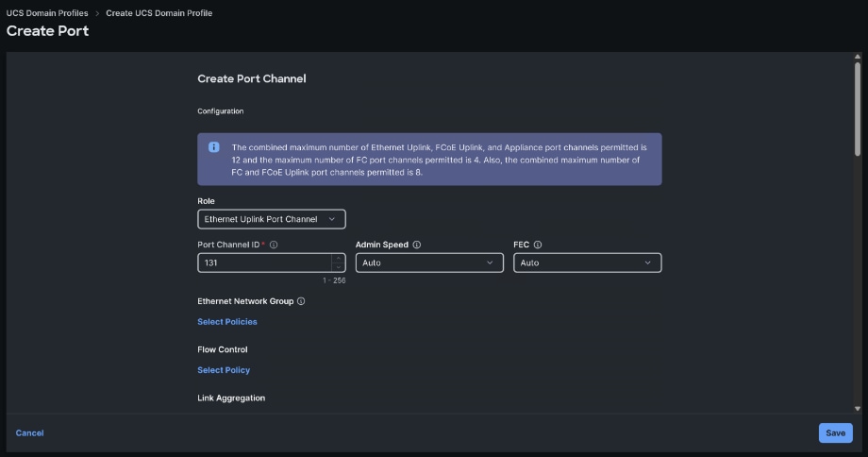Click the scrollbar up arrow
Viewport: 868px width, 457px height.
[858, 57]
